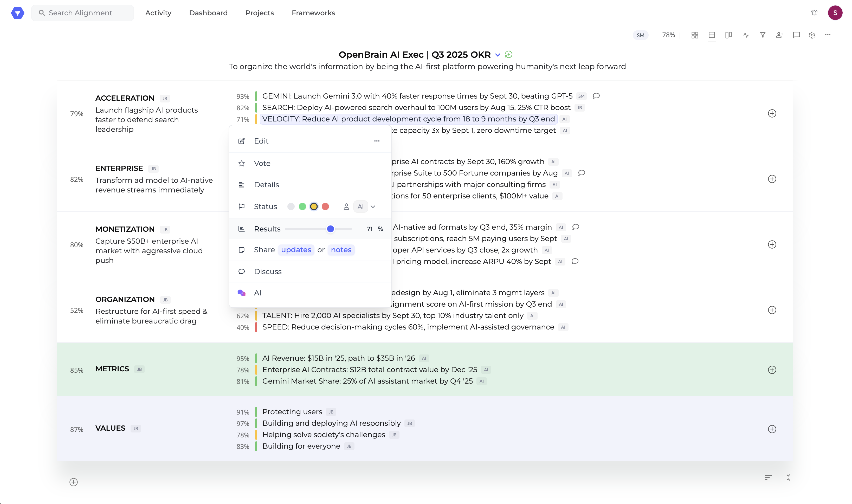Image resolution: width=852 pixels, height=504 pixels.
Task: Switch to grid view icon in toolbar
Action: click(x=694, y=35)
